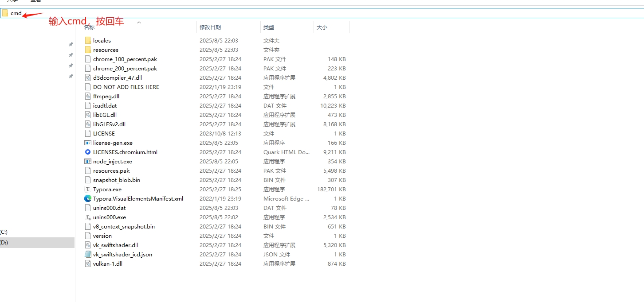Click the icudtl.dat file icon
The width and height of the screenshot is (644, 302).
88,106
